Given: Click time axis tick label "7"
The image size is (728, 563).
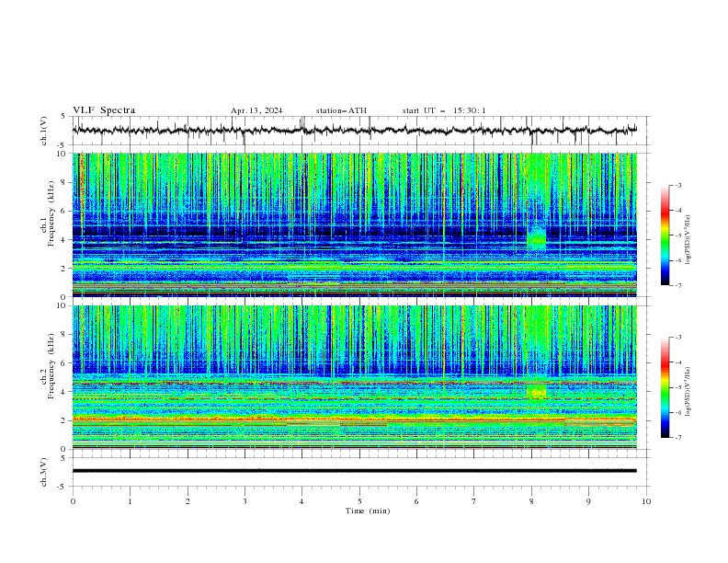Looking at the screenshot, I should point(474,501).
